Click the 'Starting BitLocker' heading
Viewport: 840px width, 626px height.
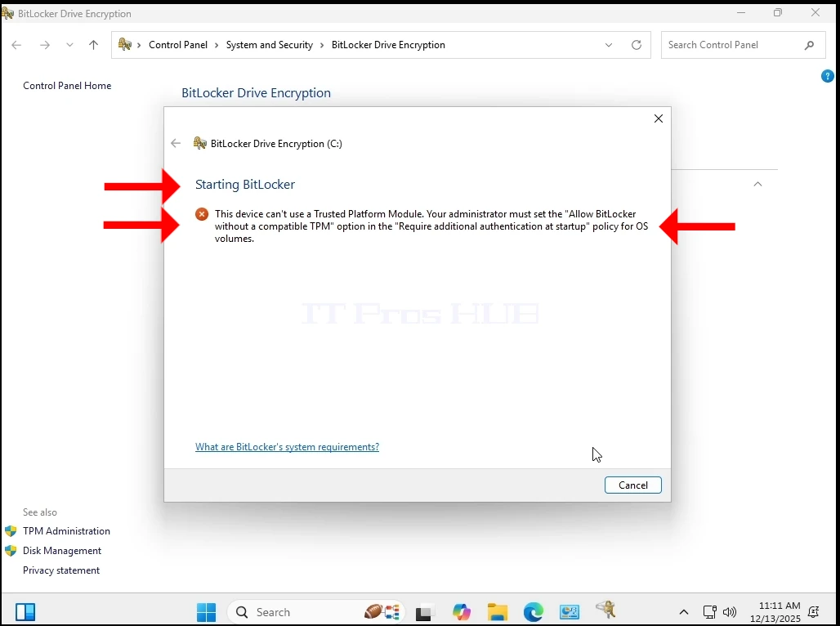245,185
